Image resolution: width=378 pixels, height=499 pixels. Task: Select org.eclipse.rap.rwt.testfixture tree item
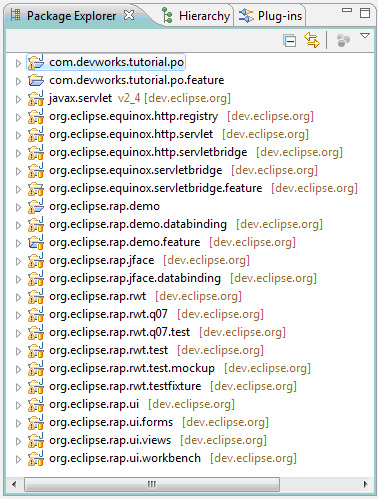(x=173, y=386)
